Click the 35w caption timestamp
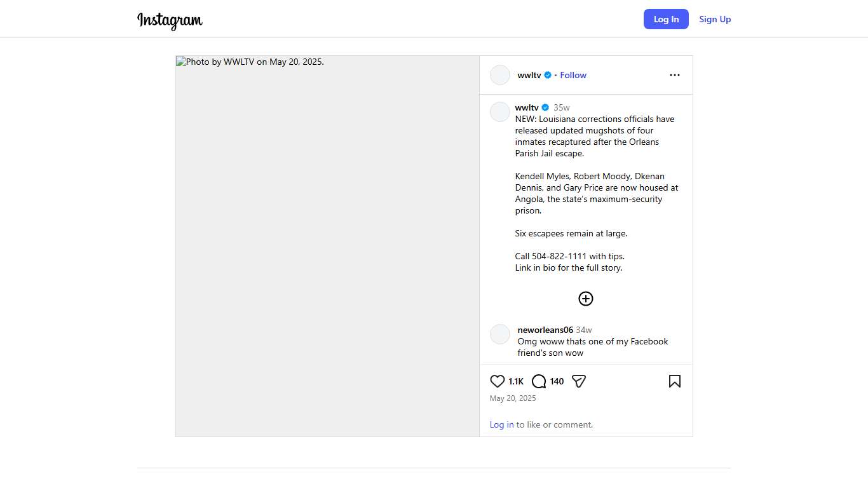The height and width of the screenshot is (488, 868). click(561, 107)
